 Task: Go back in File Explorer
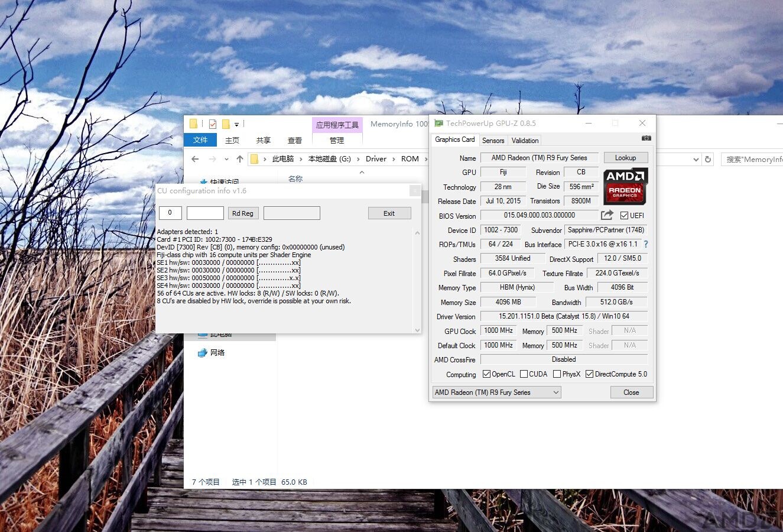click(x=196, y=159)
